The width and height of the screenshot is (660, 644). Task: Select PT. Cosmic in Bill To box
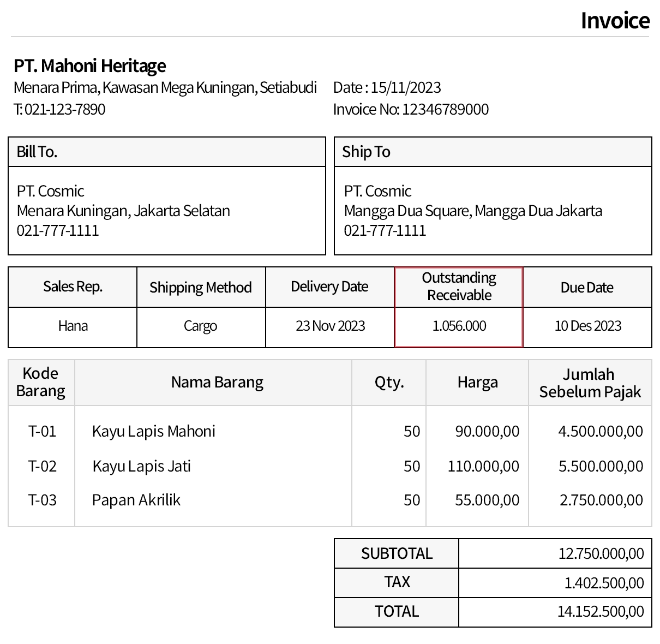coord(50,190)
